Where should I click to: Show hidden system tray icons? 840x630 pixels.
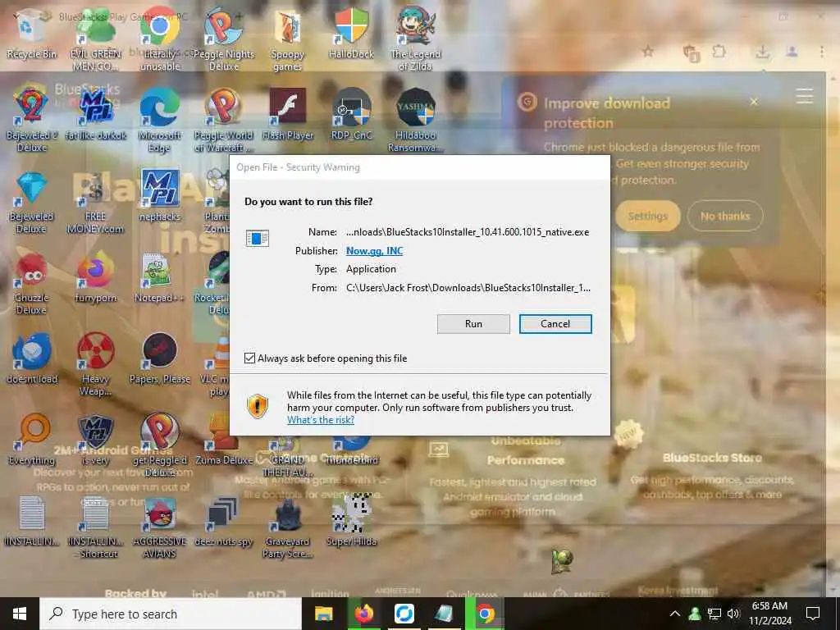click(x=674, y=614)
